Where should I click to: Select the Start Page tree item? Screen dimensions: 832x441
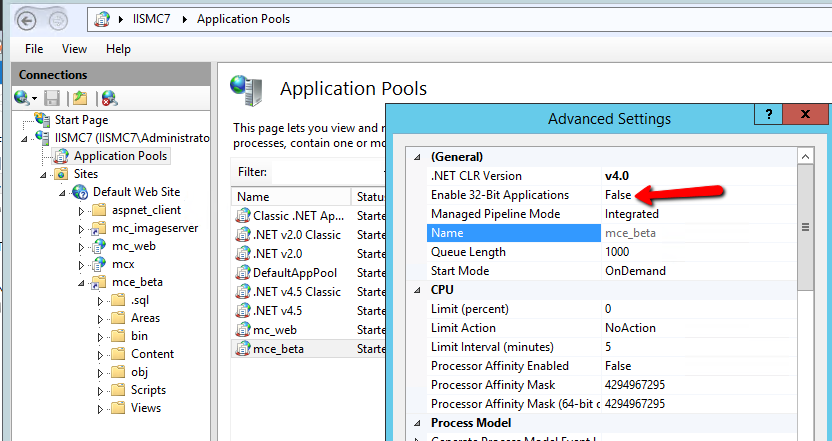tap(81, 120)
